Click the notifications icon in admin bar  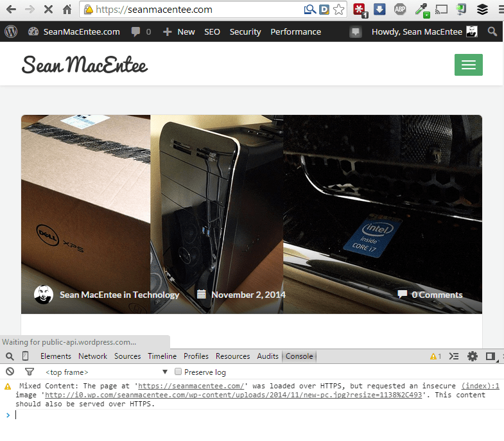[356, 32]
